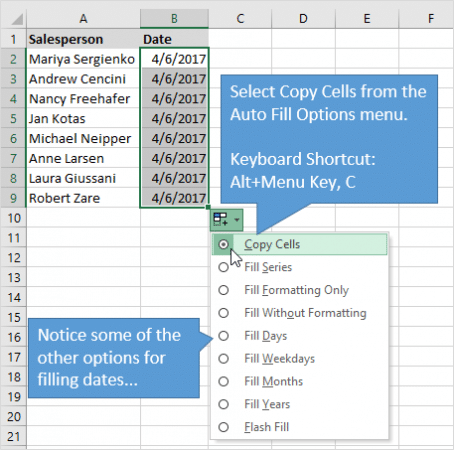Select row 2 header
This screenshot has width=454, height=450.
[x=13, y=59]
